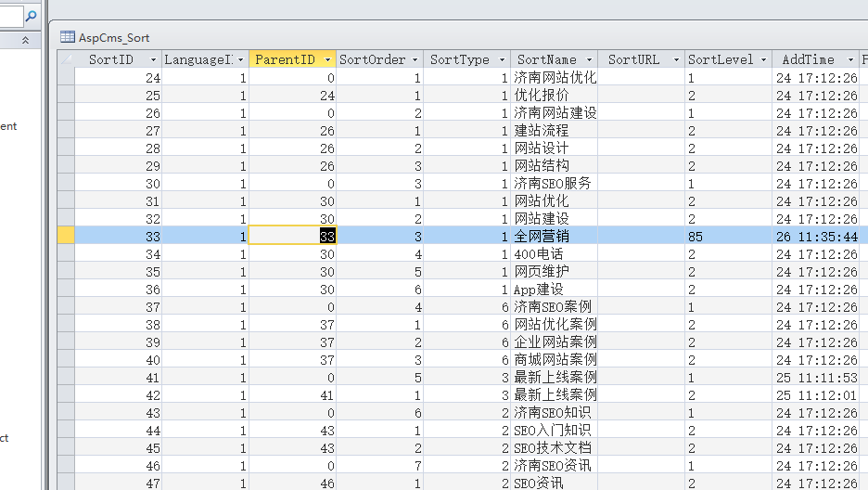Screen dimensions: 868x490
Task: Select the AddTime column header
Action: coord(808,60)
